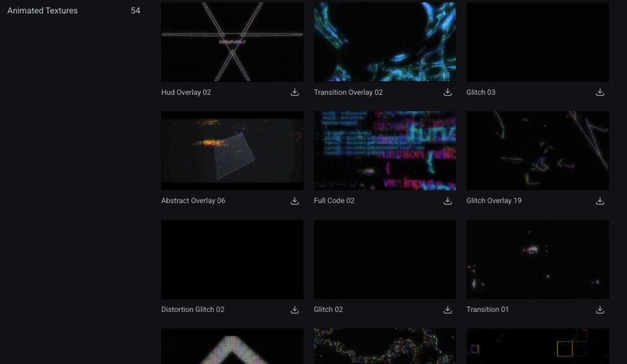Click download icon for Glitch 03

coord(600,92)
